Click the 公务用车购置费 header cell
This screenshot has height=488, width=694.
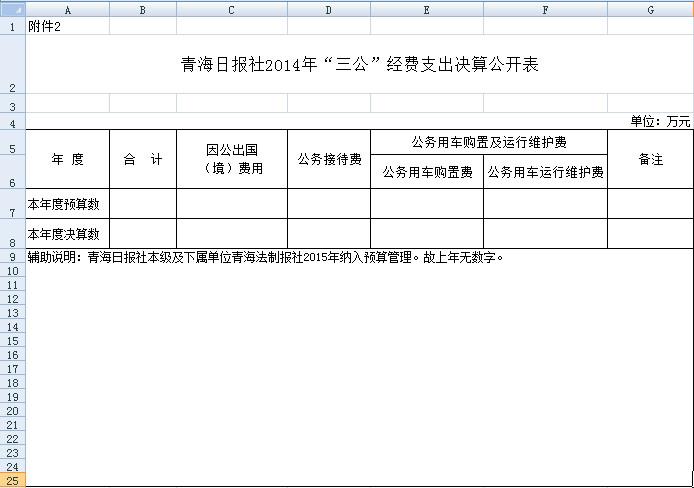(427, 172)
